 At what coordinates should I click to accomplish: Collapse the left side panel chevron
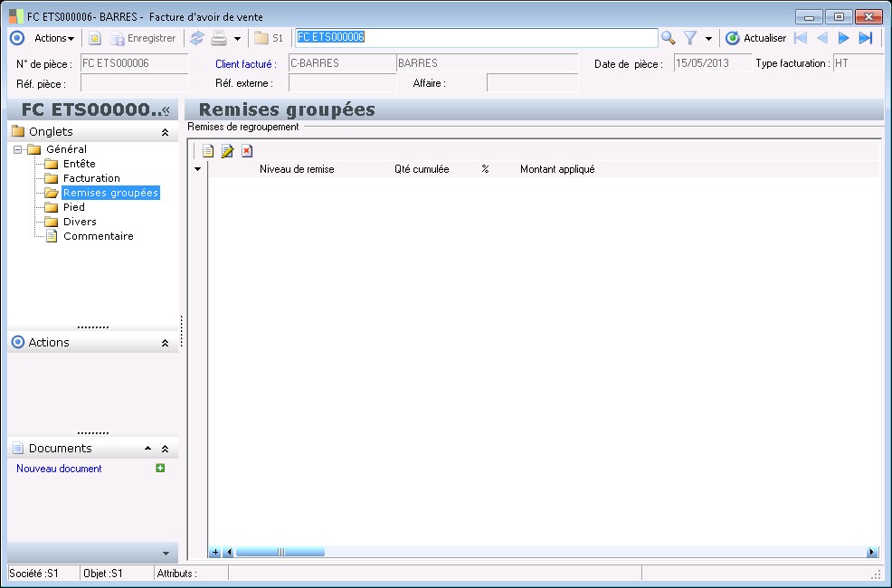click(x=166, y=110)
